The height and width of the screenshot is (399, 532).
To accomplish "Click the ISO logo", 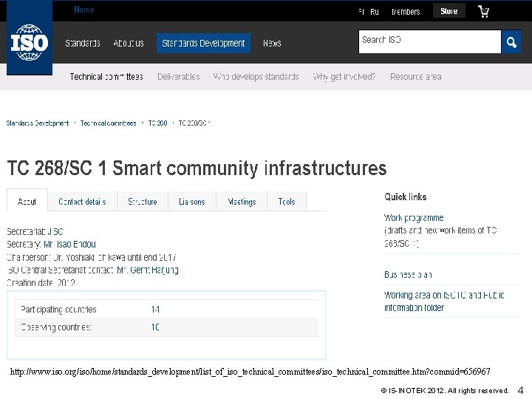I will click(30, 42).
